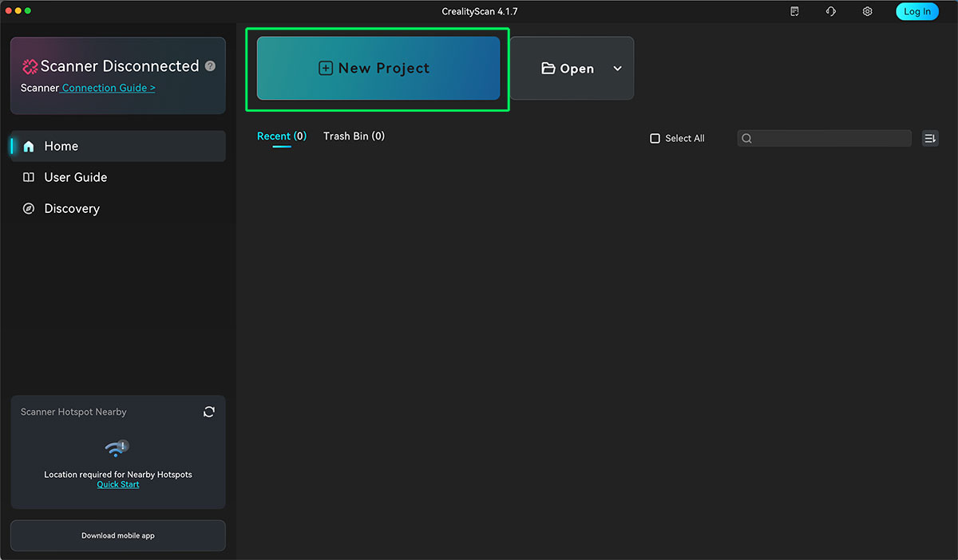
Task: Click the Home house icon
Action: point(29,146)
